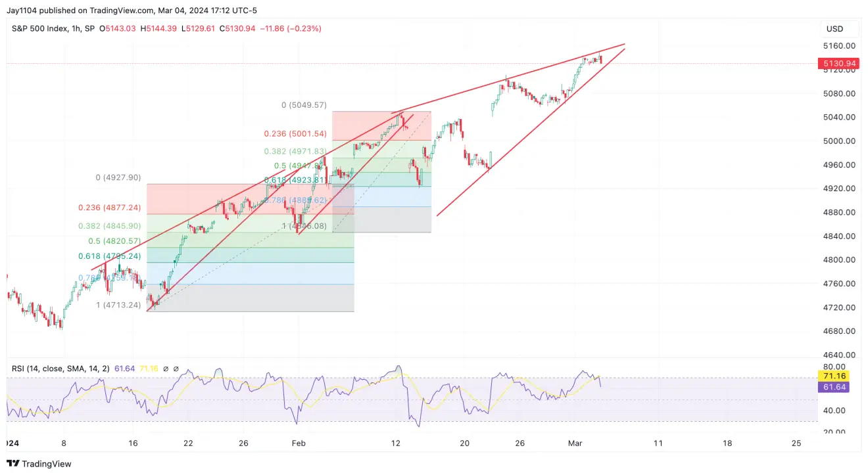Click the TradingView logo at bottom left
The height and width of the screenshot is (475, 868).
click(39, 464)
